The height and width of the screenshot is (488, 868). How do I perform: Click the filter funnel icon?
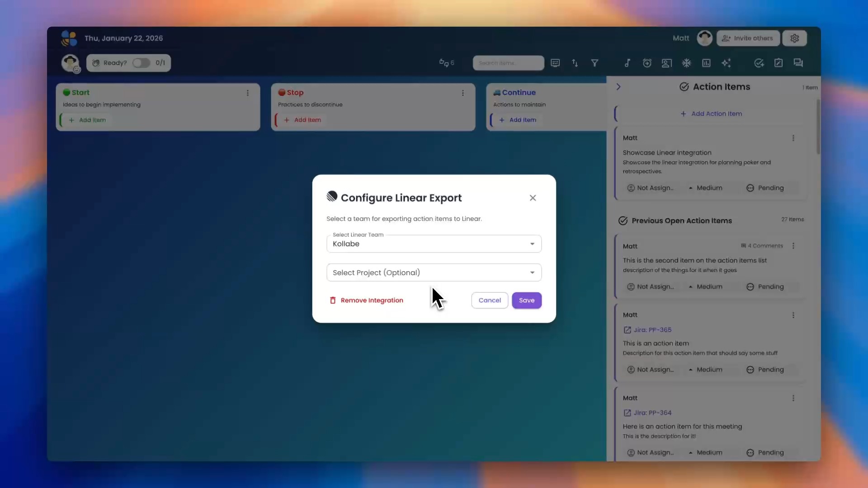(594, 63)
